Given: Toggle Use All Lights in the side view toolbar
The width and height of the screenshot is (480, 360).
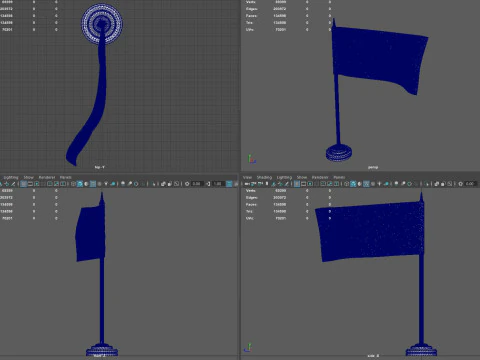Looking at the screenshot, I should coord(379,184).
